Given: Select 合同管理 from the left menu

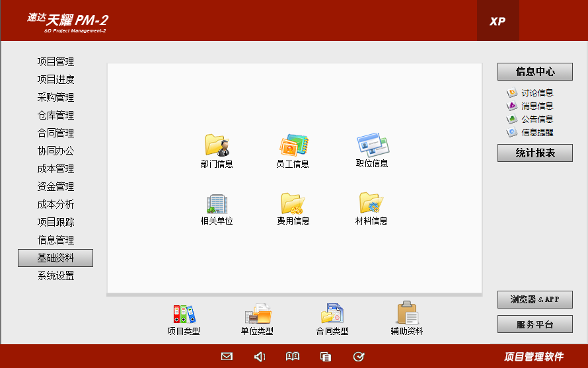Looking at the screenshot, I should pos(55,133).
